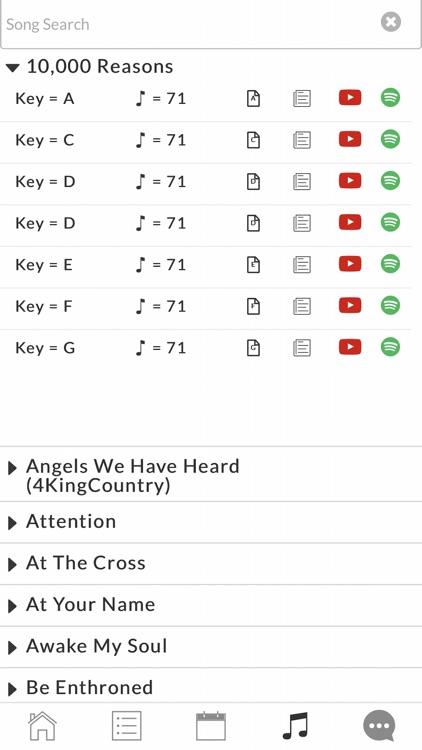The height and width of the screenshot is (750, 422).
Task: Open the calendar tab
Action: 211,726
